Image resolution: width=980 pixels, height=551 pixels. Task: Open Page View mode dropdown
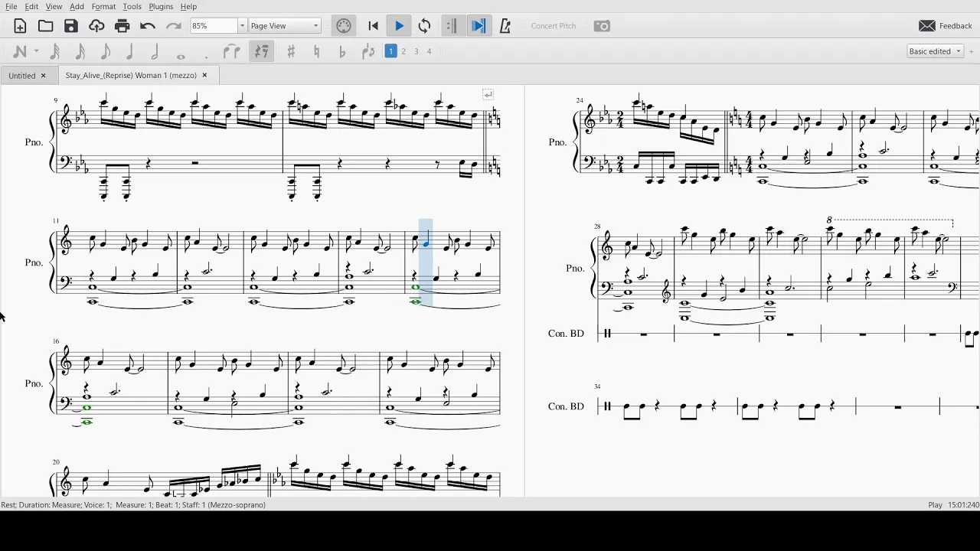285,26
